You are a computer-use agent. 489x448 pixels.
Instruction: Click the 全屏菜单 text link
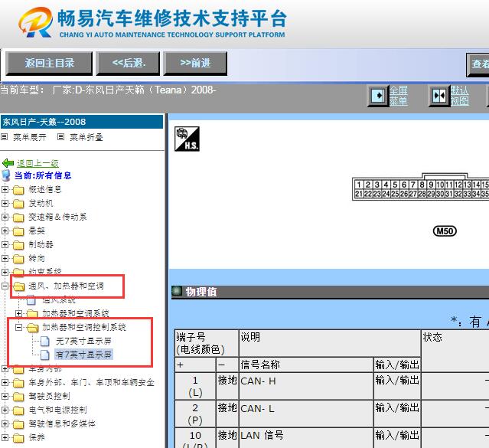(x=398, y=96)
